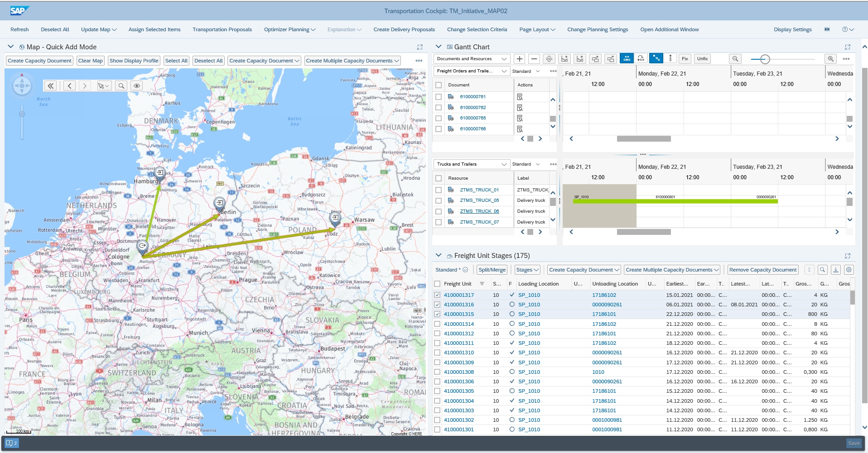Image resolution: width=868 pixels, height=453 pixels.
Task: Click the Remove Capacity Document button
Action: point(763,270)
